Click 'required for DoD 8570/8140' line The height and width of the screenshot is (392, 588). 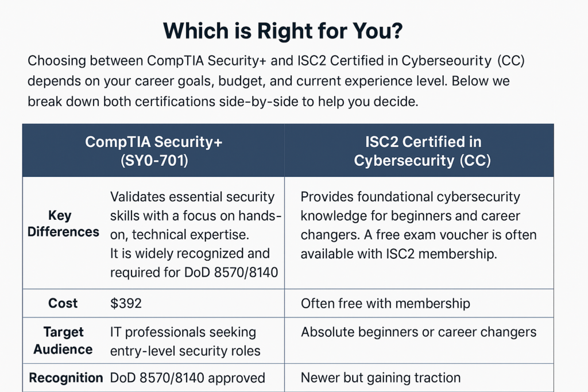(x=194, y=273)
